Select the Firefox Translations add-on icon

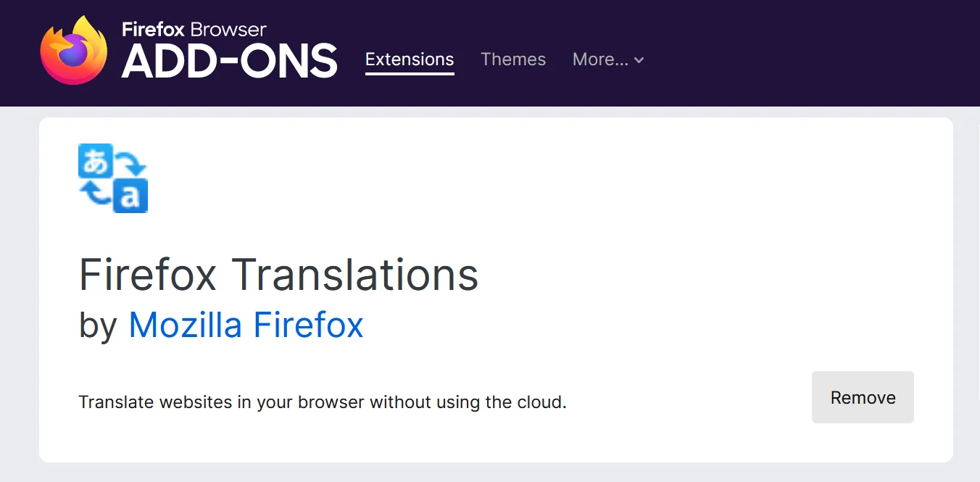point(113,178)
